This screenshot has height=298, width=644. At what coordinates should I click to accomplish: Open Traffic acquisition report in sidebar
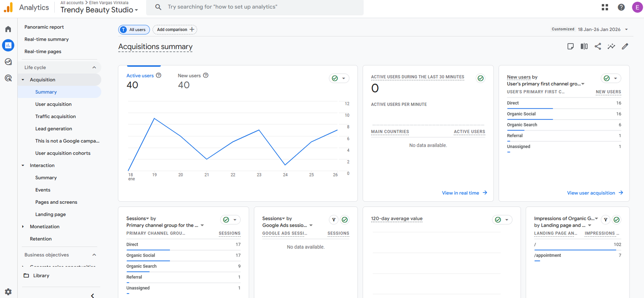click(55, 116)
